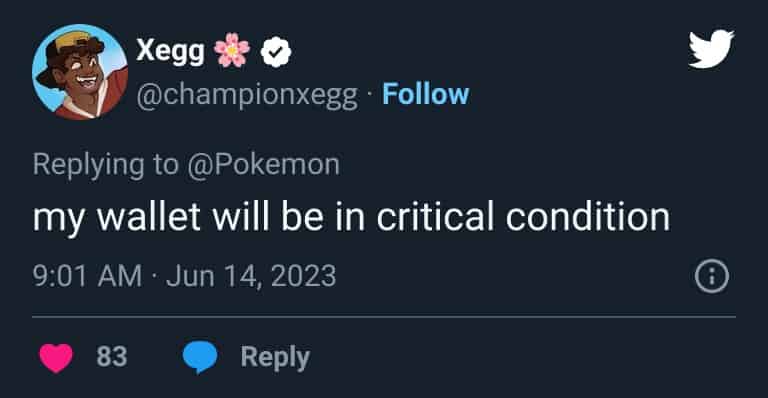
Task: Click the 83 likes count
Action: pos(112,356)
